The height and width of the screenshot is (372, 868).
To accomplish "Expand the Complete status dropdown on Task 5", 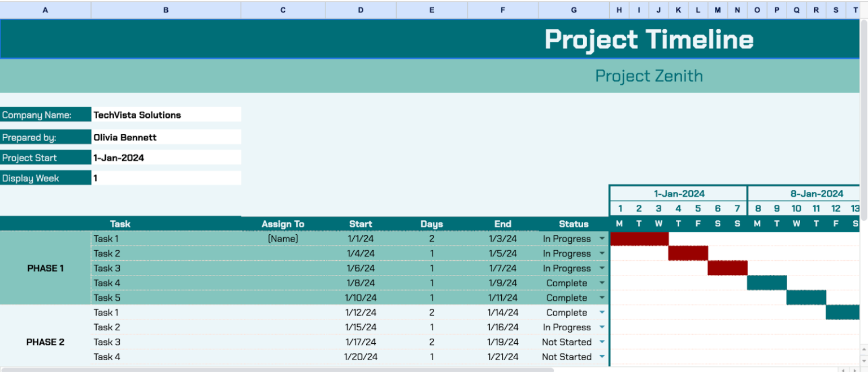I will click(x=602, y=297).
